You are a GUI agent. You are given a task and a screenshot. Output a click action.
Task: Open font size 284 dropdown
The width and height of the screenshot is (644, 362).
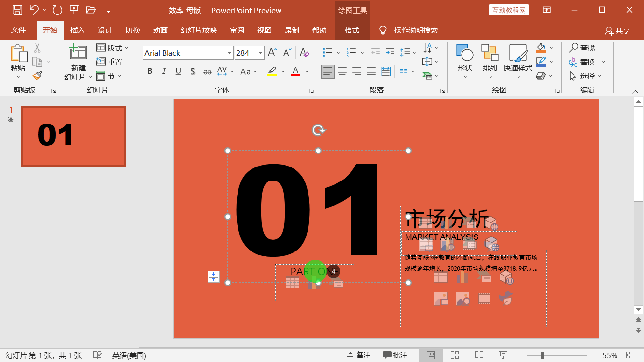tap(260, 53)
